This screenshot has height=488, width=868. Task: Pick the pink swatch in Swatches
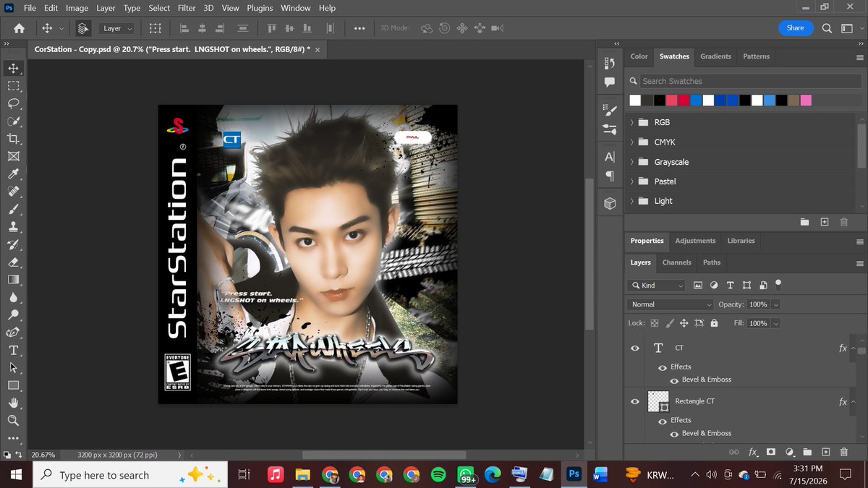click(806, 100)
